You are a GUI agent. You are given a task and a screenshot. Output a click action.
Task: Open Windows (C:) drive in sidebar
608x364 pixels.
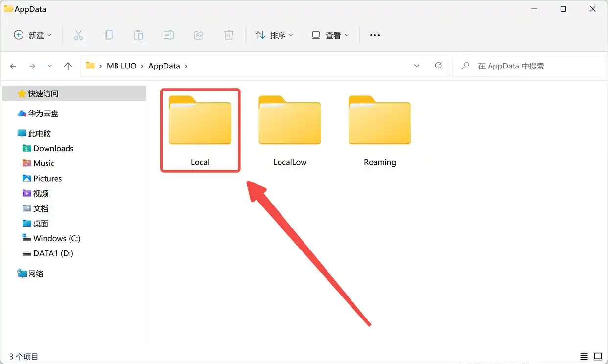coord(56,238)
